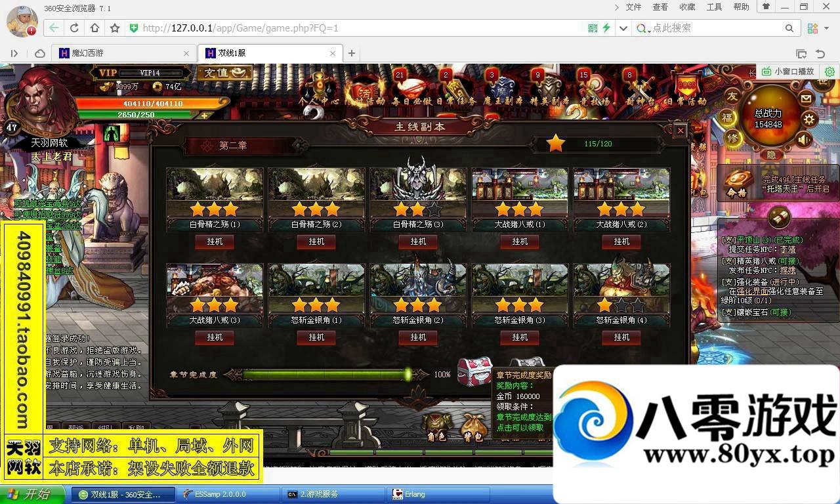Reload the page with refresh icon

pyautogui.click(x=74, y=28)
